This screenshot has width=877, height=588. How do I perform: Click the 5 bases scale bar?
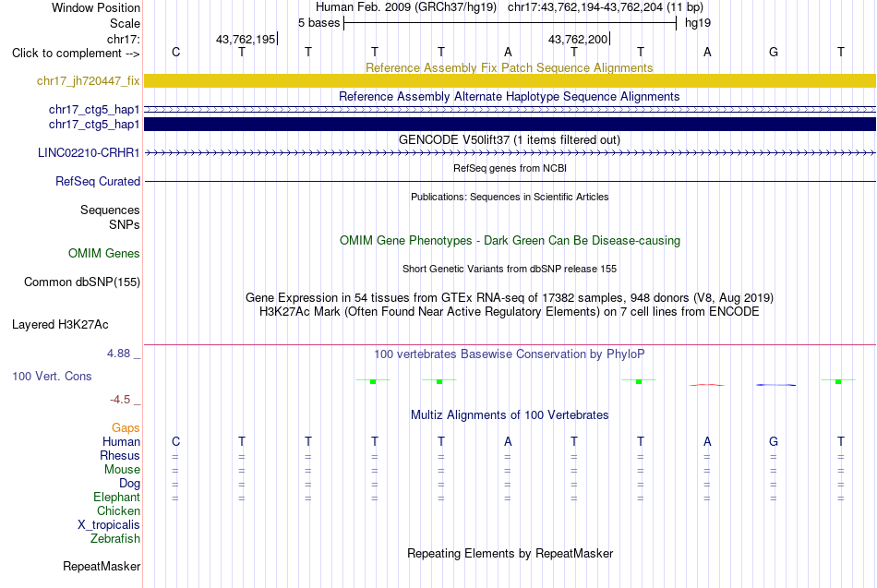click(x=511, y=23)
